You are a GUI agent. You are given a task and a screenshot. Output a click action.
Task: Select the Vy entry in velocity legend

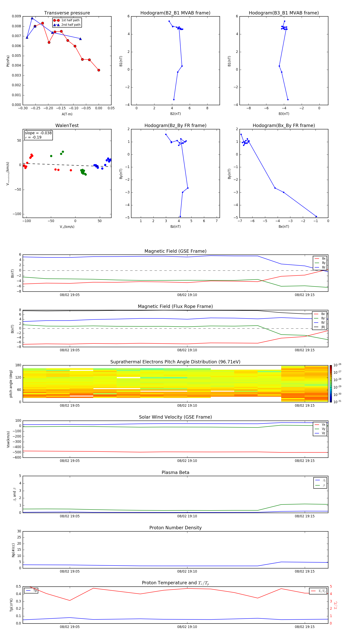coord(320,429)
